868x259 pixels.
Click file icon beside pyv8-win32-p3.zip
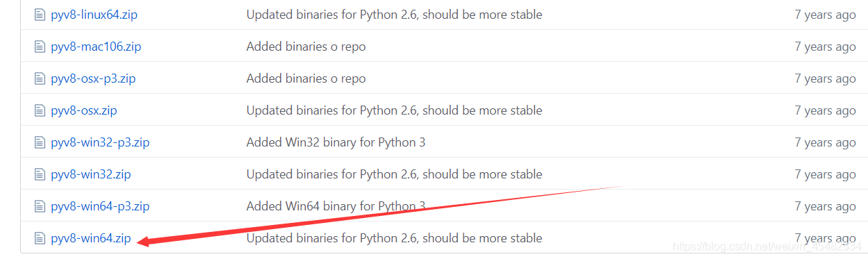40,142
